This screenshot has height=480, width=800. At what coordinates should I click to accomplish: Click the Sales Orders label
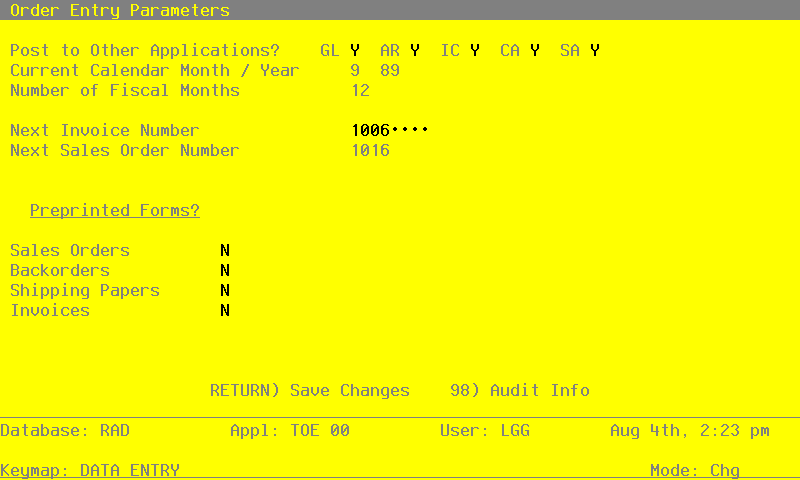(70, 250)
